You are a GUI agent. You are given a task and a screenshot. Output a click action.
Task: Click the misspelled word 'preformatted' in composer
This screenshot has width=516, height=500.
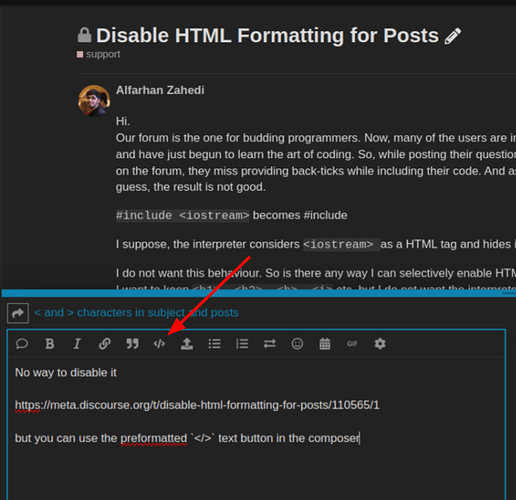[154, 438]
